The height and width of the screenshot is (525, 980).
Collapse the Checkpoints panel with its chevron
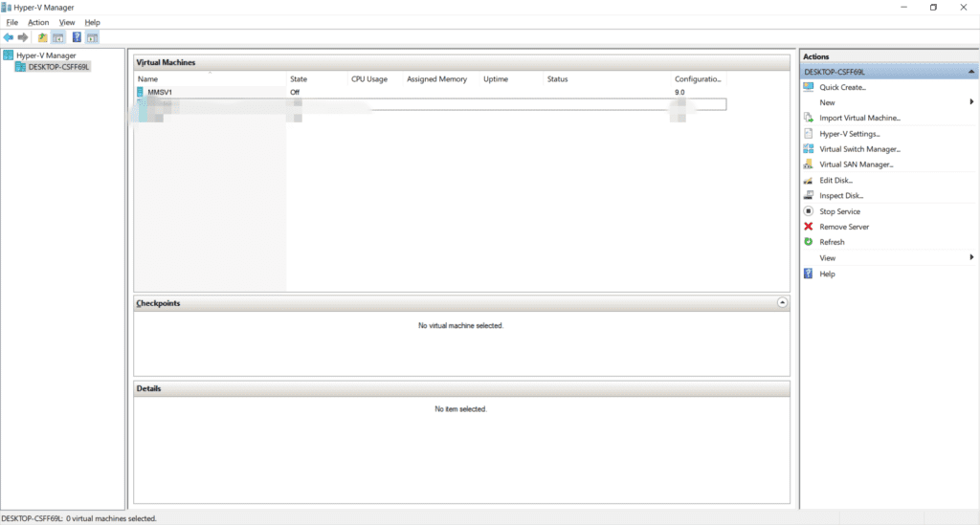(x=782, y=303)
